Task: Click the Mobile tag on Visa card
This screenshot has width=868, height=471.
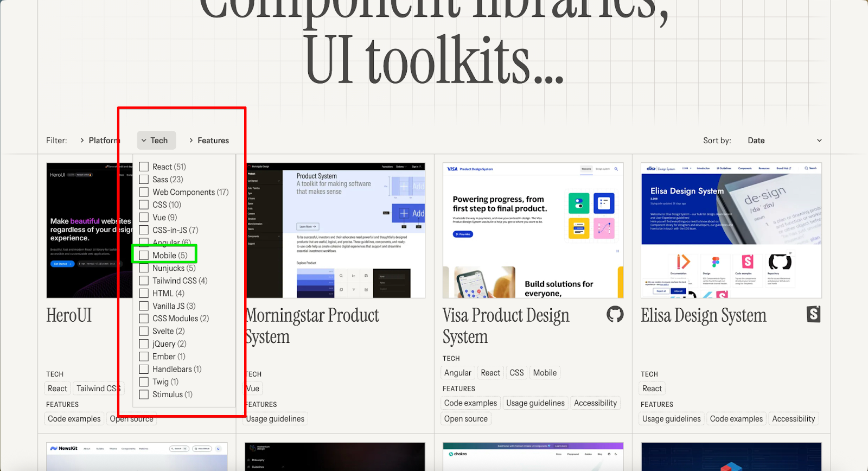Action: (545, 373)
